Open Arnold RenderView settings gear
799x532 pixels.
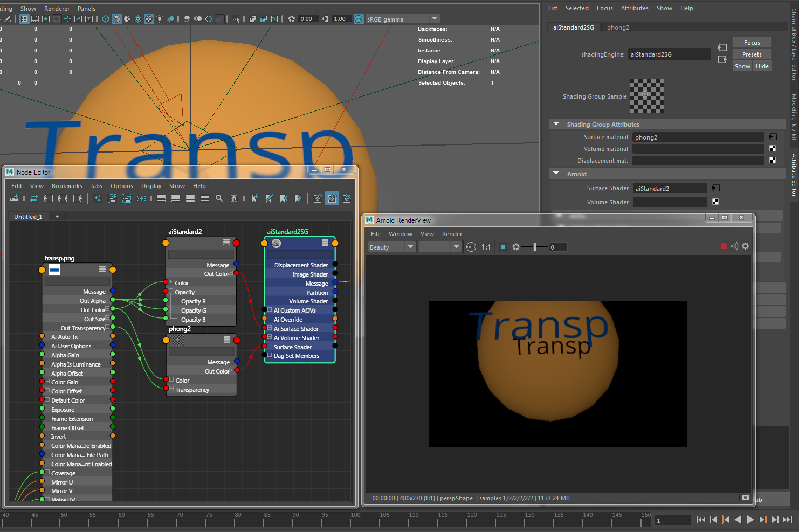coord(745,246)
